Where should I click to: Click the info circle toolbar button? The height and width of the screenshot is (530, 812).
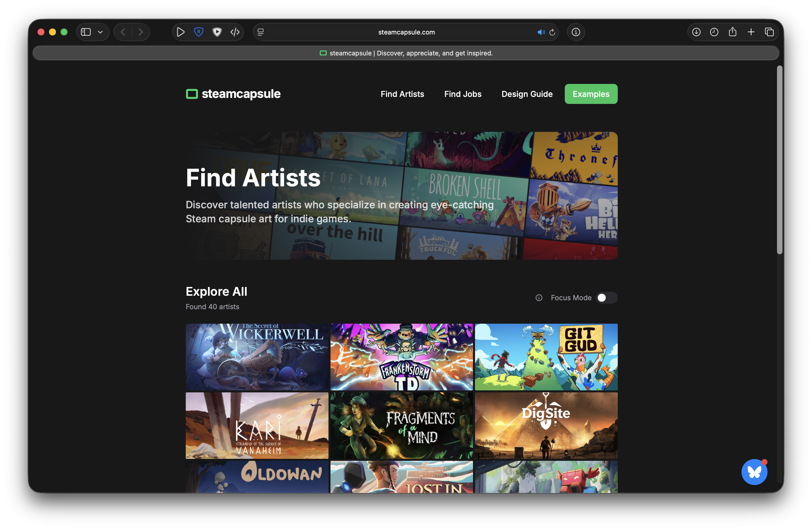[x=576, y=32]
